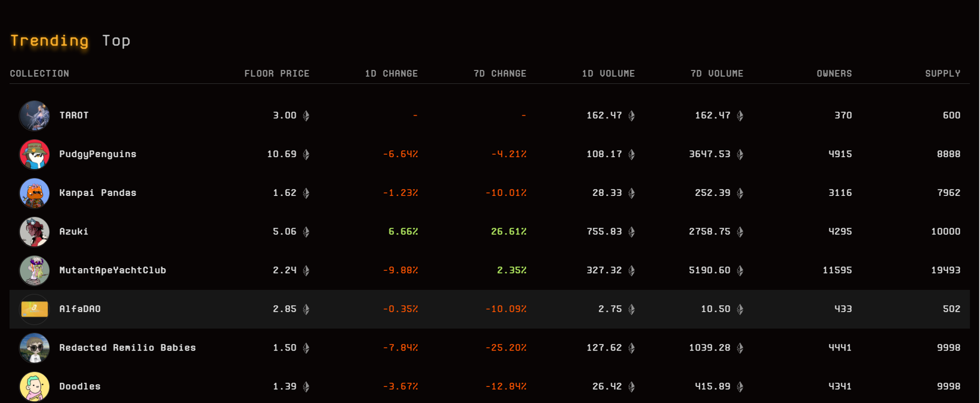Switch to the Trending tab
Screen dimensions: 980x403
[x=49, y=41]
